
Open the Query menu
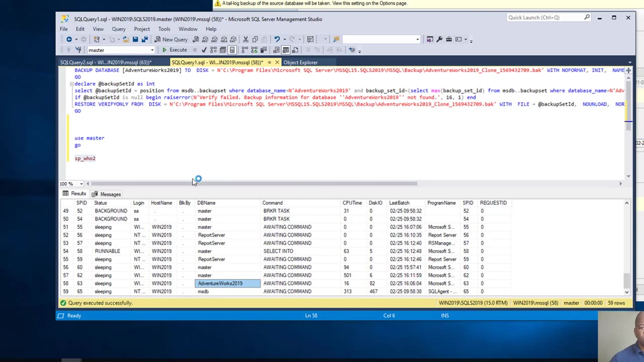pos(119,29)
